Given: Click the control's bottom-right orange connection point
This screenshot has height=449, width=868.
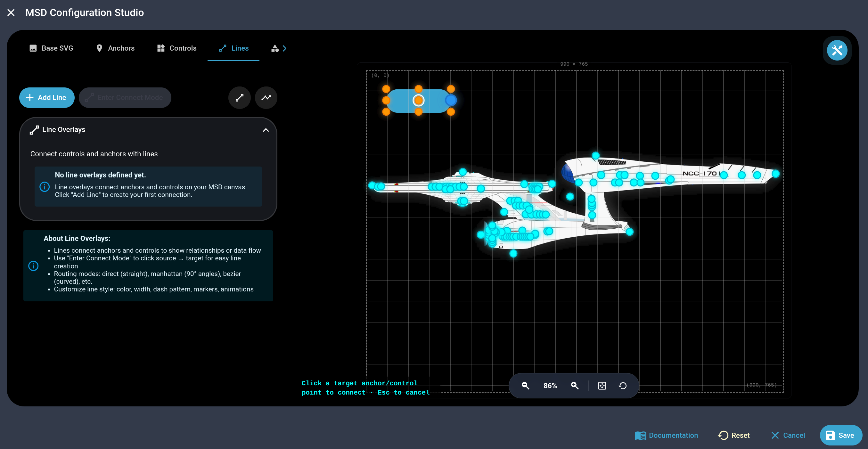Looking at the screenshot, I should (x=451, y=112).
